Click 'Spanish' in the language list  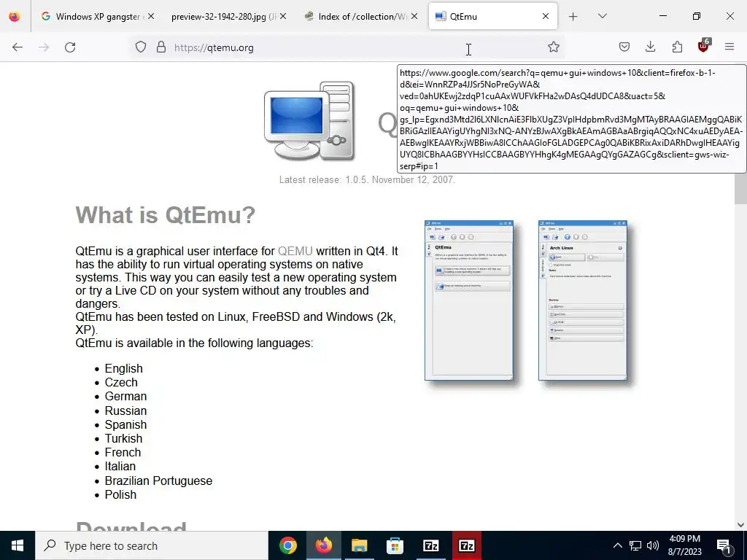tap(125, 424)
